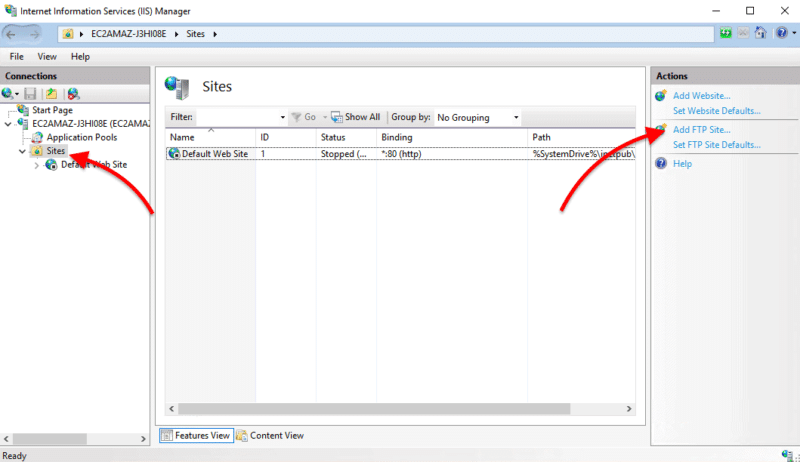Expand the Default Web Site tree node
Viewport: 800px width, 462px height.
[x=37, y=165]
